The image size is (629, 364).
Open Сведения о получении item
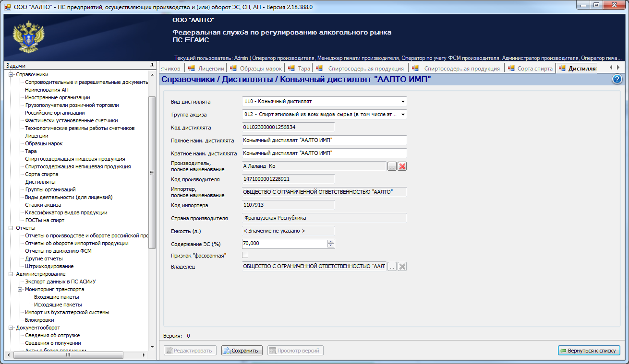tap(53, 343)
